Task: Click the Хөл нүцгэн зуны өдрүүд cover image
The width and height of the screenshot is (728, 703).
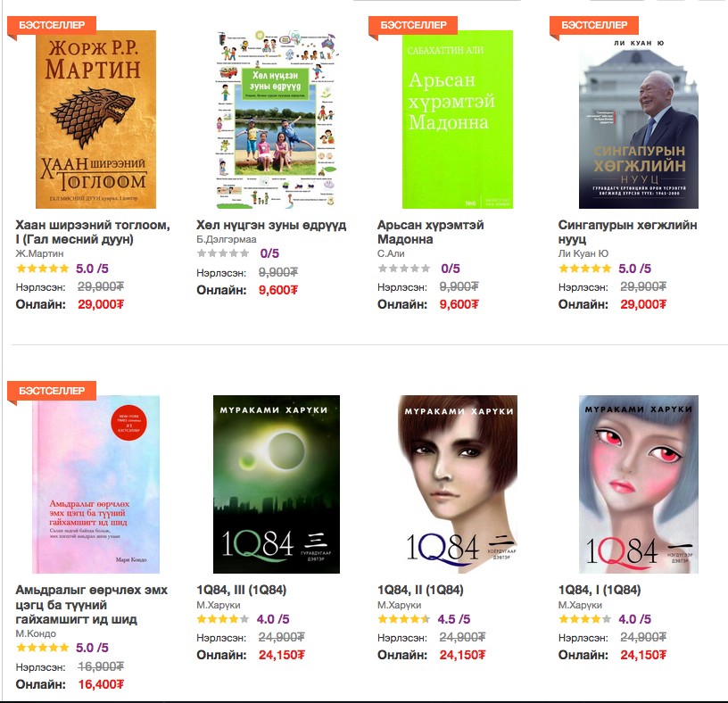Action: (x=277, y=120)
